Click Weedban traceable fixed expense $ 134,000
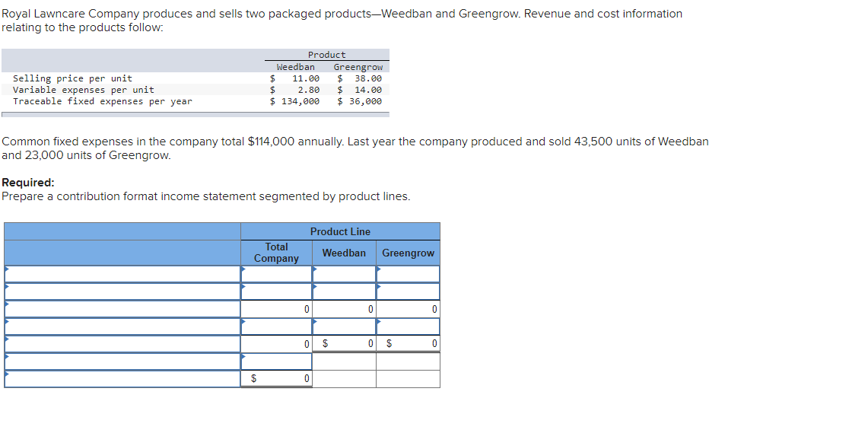 pos(294,101)
